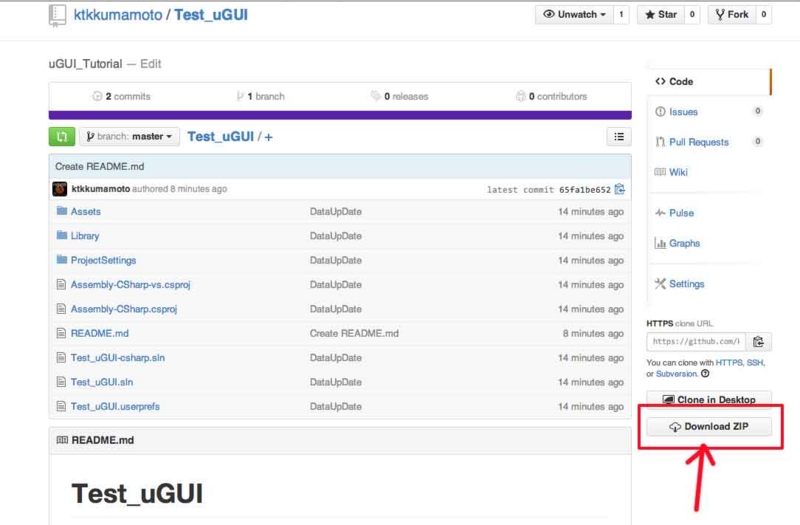Star the Test_uGUI repository
The width and height of the screenshot is (800, 525).
(x=661, y=14)
